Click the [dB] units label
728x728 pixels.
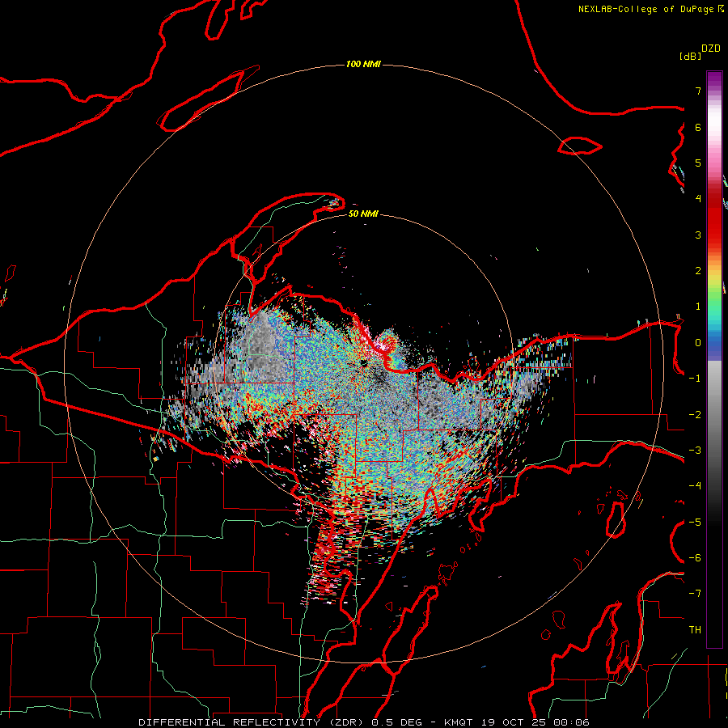691,56
